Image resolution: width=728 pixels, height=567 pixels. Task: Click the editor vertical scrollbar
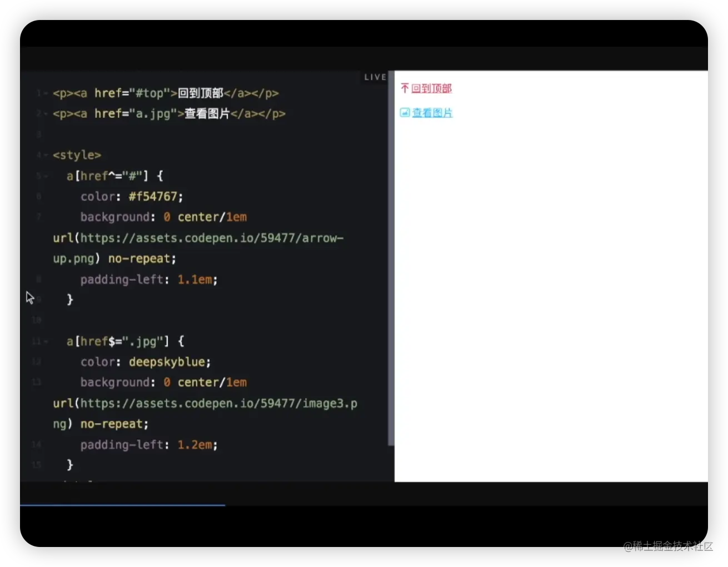pos(391,258)
